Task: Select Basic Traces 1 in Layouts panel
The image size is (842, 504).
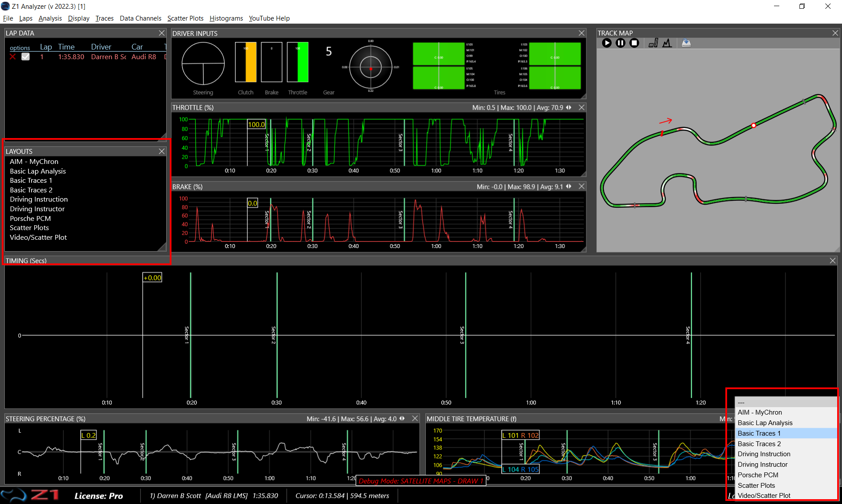Action: (31, 181)
